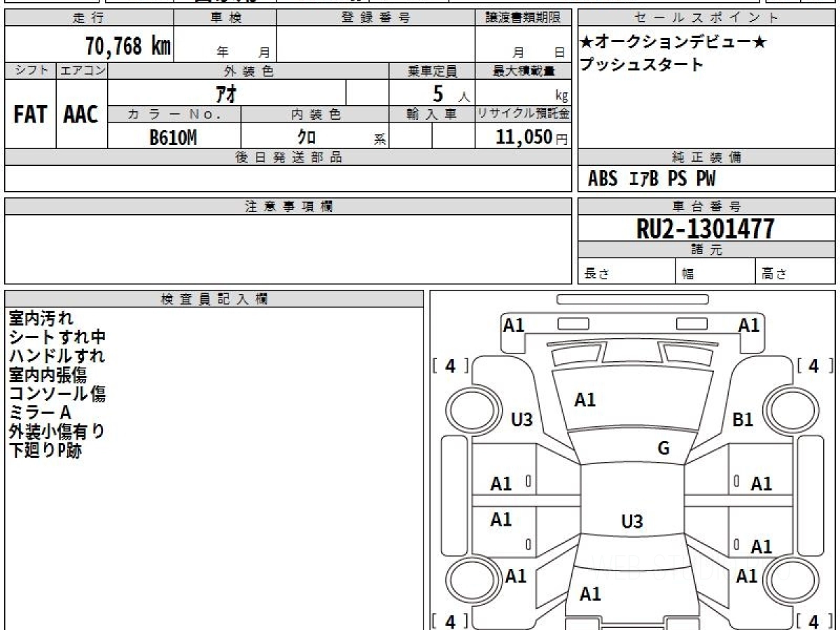Select the クロ interior color value
Image resolution: width=840 pixels, height=630 pixels.
(307, 136)
